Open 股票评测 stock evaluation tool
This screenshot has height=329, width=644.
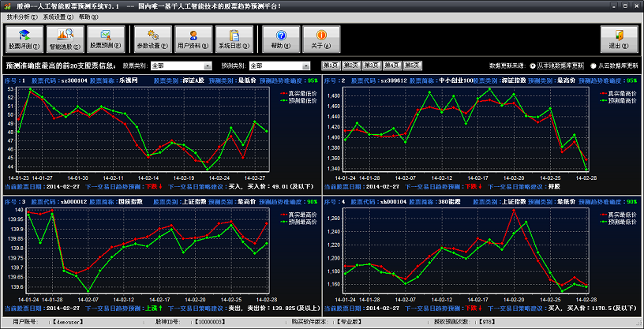[24, 38]
